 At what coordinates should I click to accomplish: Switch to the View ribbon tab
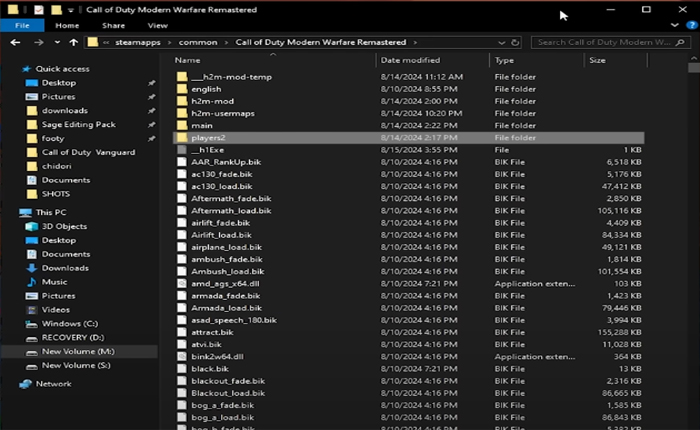coord(158,25)
